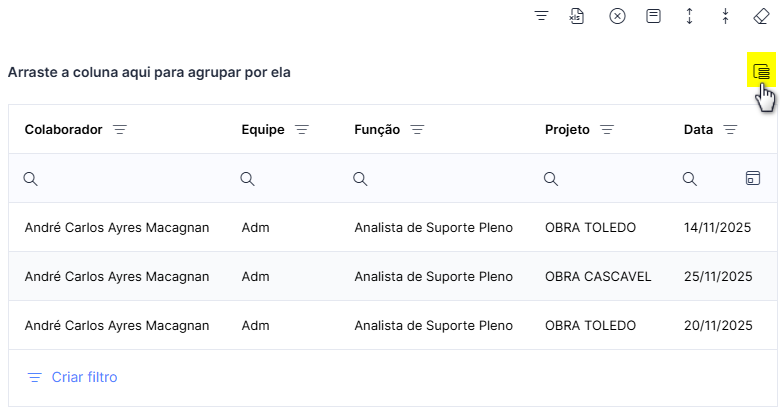The width and height of the screenshot is (780, 408).
Task: Open Projeto column header filter
Action: [607, 129]
